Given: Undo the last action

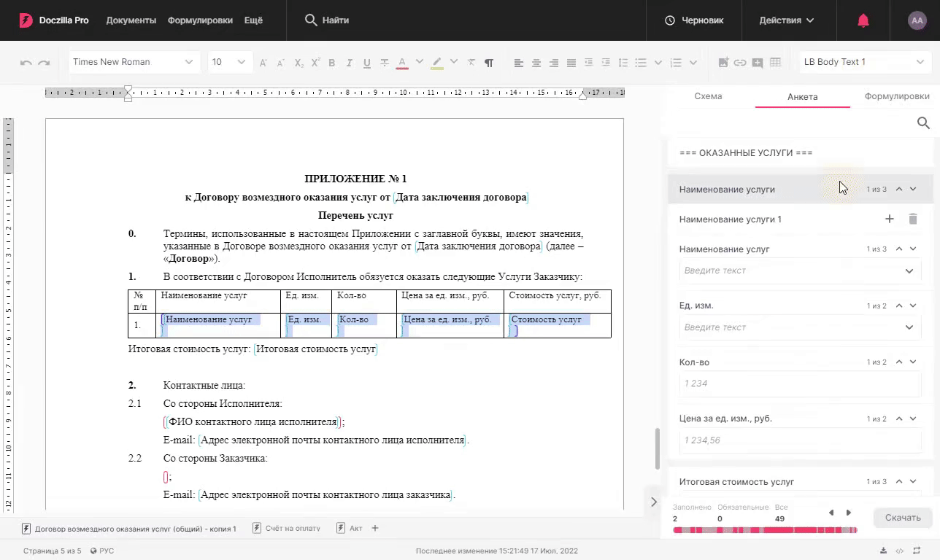Looking at the screenshot, I should [26, 63].
